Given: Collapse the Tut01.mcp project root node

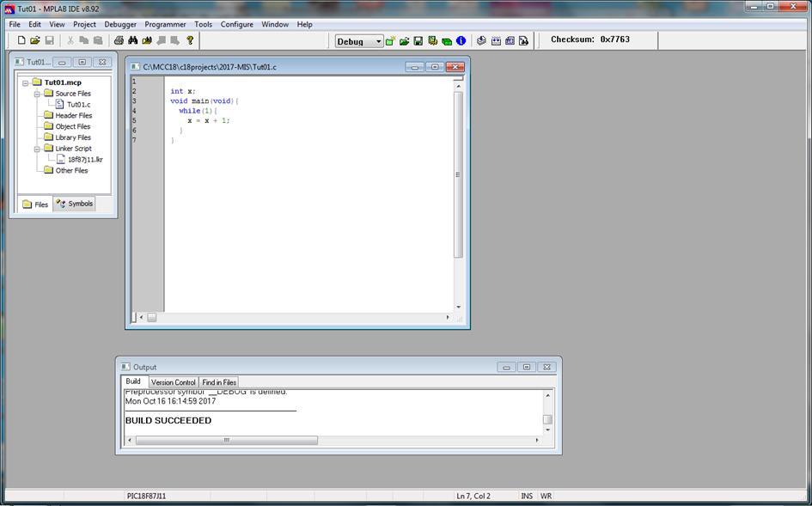Looking at the screenshot, I should point(26,82).
